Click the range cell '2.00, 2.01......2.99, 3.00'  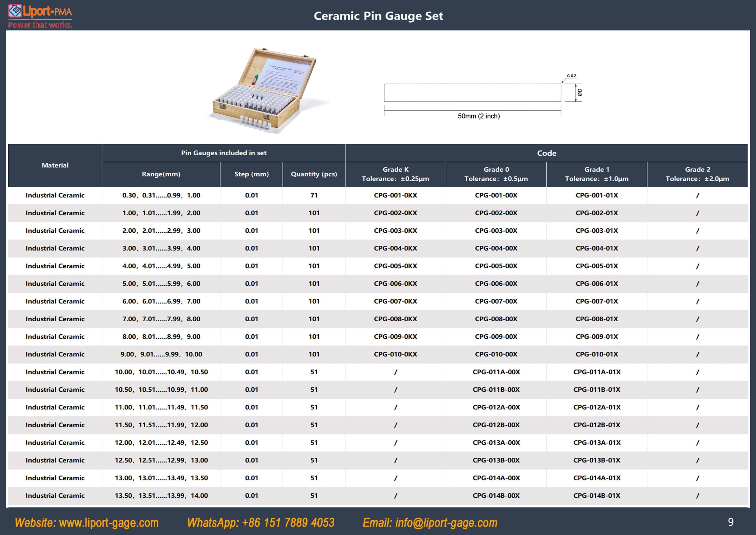coord(161,231)
